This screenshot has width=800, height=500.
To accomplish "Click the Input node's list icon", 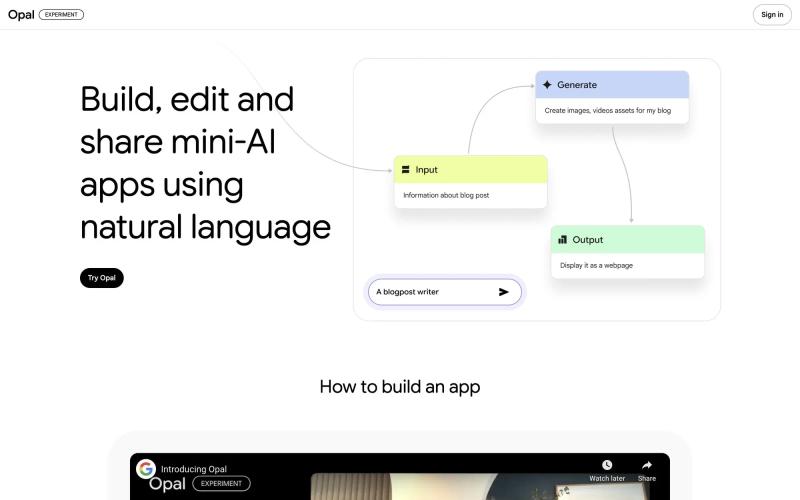I will point(406,169).
